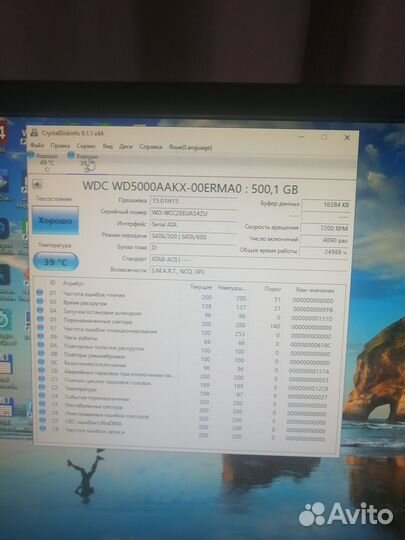The height and width of the screenshot is (540, 405).
Task: Click status circle of attribute C6 row
Action: pyautogui.click(x=43, y=412)
